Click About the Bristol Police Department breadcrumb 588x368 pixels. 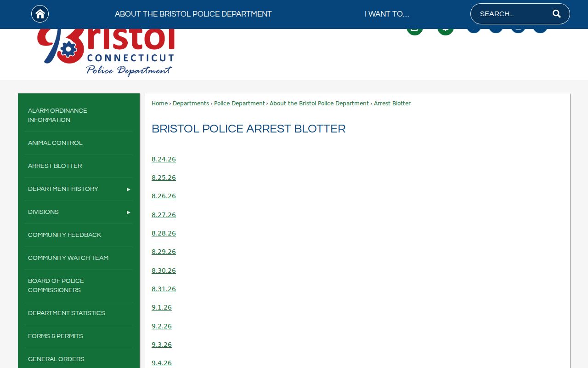click(x=319, y=103)
